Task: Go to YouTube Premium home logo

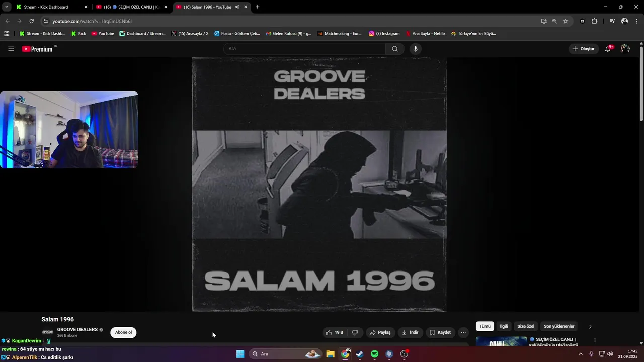Action: pyautogui.click(x=37, y=49)
